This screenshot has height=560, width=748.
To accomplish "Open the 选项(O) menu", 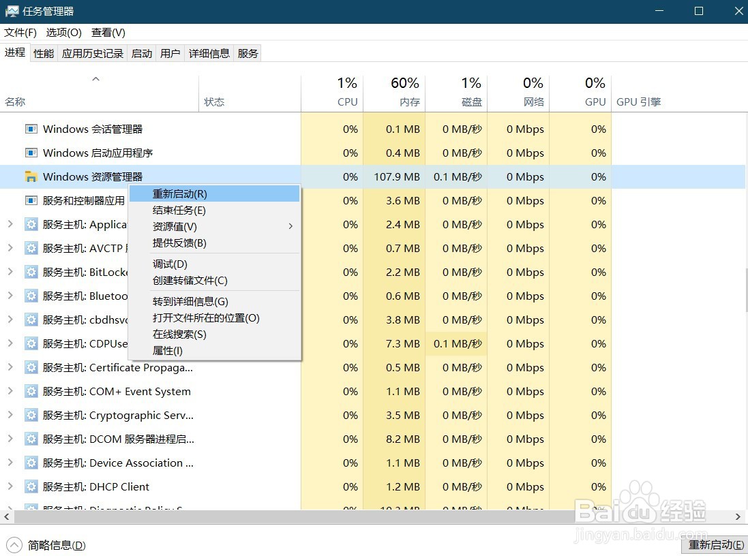I will [63, 33].
